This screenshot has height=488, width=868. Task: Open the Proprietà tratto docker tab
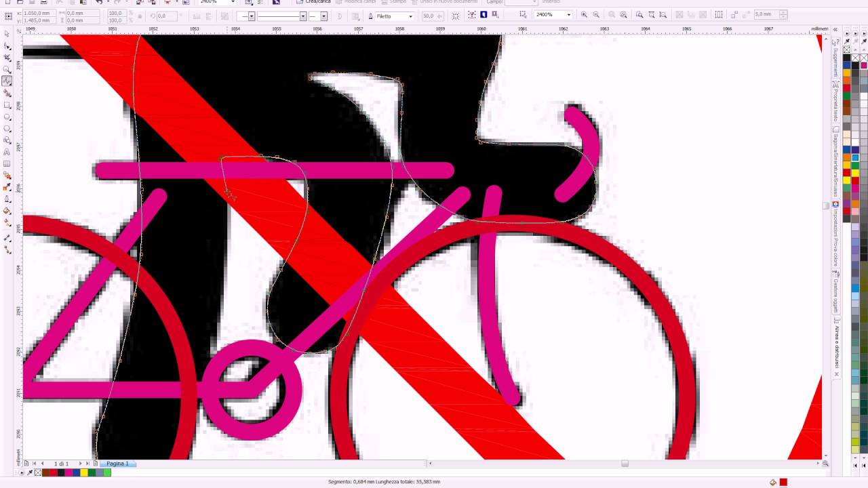[x=836, y=102]
